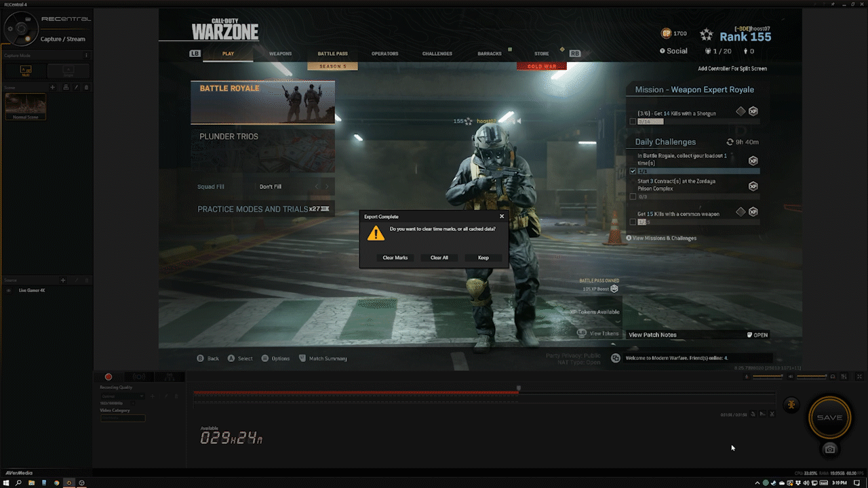This screenshot has height=488, width=868.
Task: Click the Video Category input field
Action: [123, 418]
